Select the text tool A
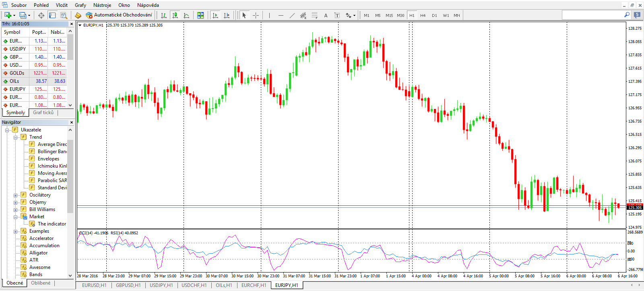 (x=326, y=15)
